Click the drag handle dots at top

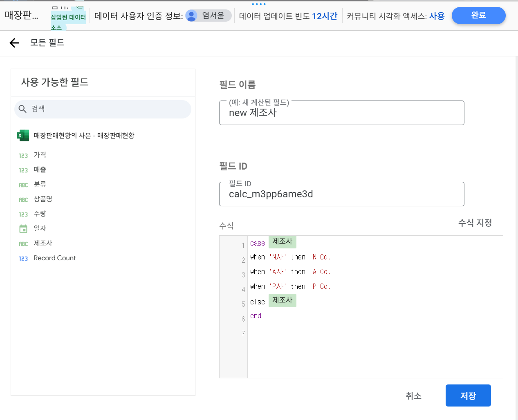click(x=259, y=4)
